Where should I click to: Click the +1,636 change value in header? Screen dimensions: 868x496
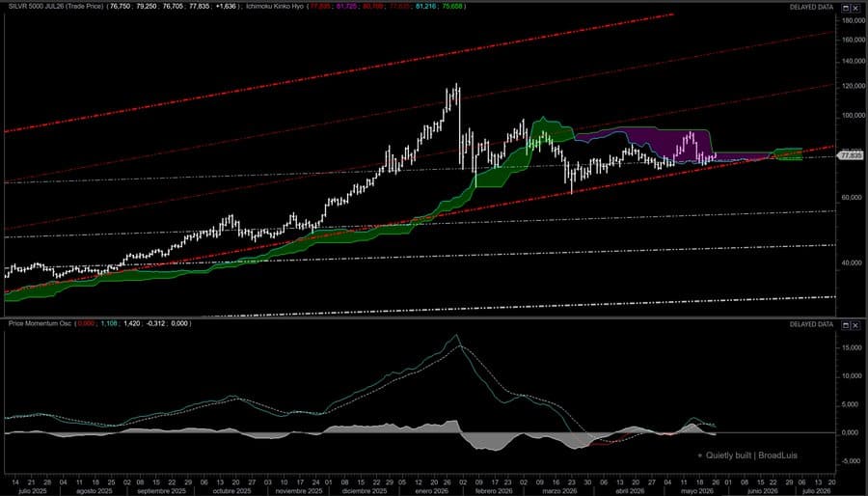226,7
